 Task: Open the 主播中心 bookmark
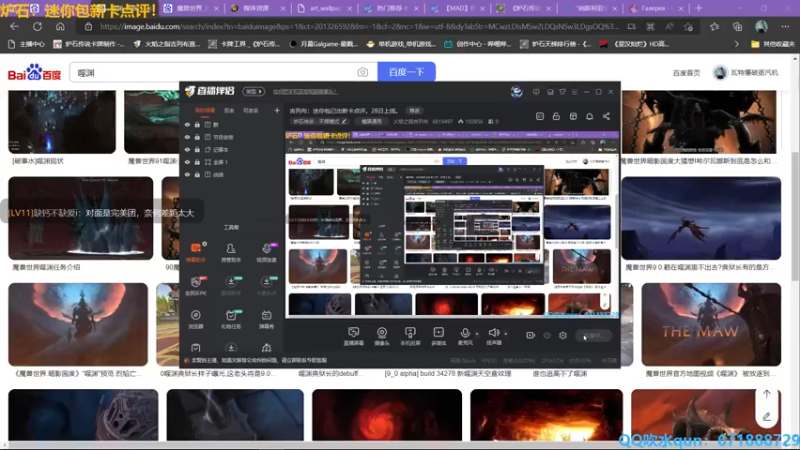[27, 44]
